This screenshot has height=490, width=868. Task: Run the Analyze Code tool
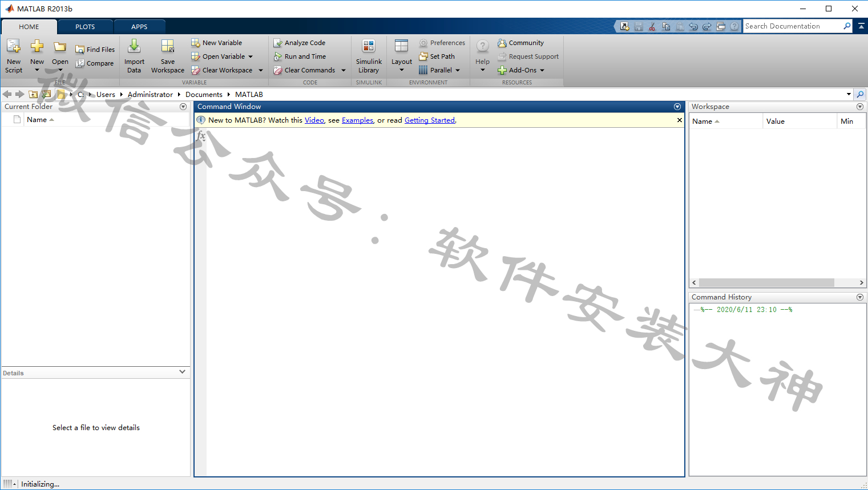[300, 43]
